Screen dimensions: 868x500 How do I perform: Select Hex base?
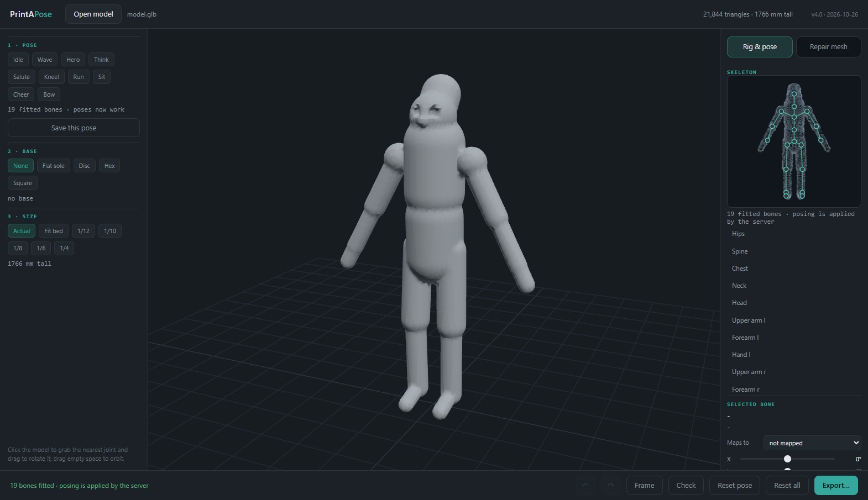point(109,166)
